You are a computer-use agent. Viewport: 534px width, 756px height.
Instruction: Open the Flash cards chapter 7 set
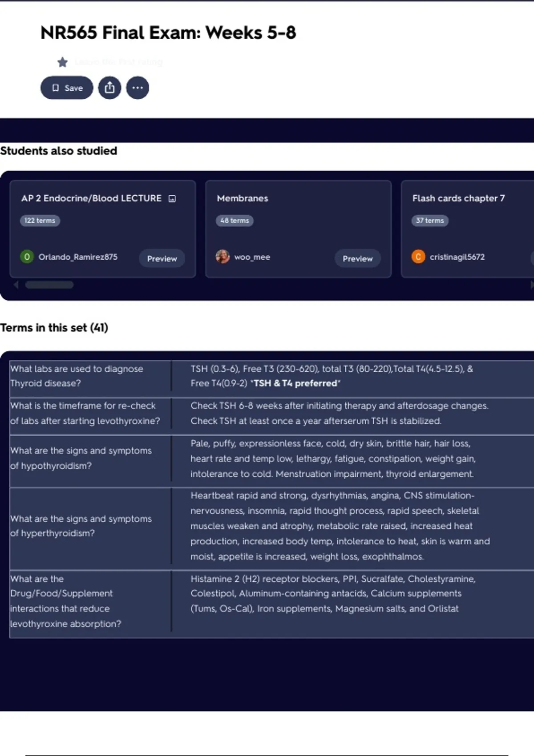[458, 198]
